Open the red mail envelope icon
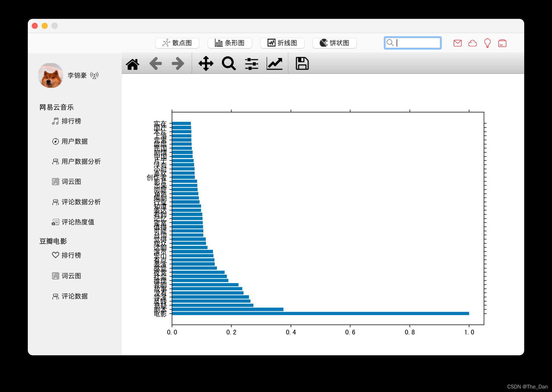The image size is (552, 392). [x=458, y=43]
